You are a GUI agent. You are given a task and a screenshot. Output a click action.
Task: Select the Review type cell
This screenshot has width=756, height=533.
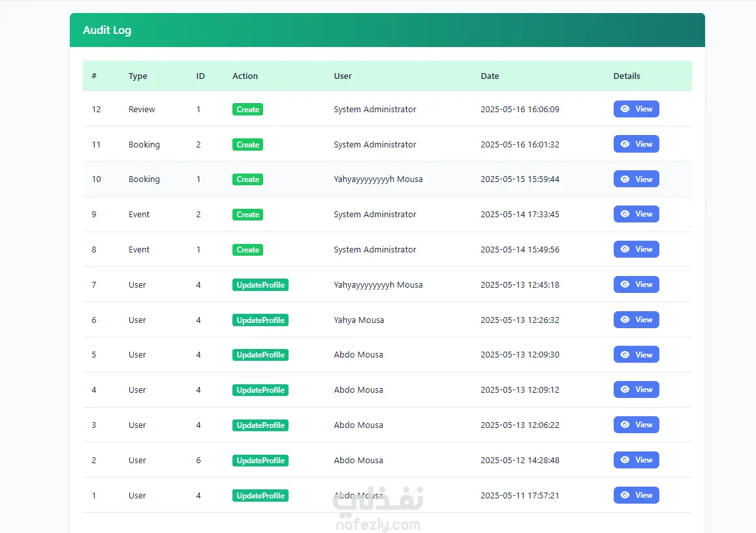(x=142, y=110)
